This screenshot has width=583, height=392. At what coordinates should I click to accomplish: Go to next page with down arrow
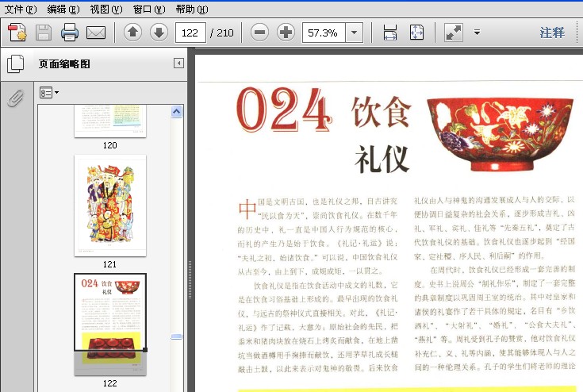(x=159, y=33)
